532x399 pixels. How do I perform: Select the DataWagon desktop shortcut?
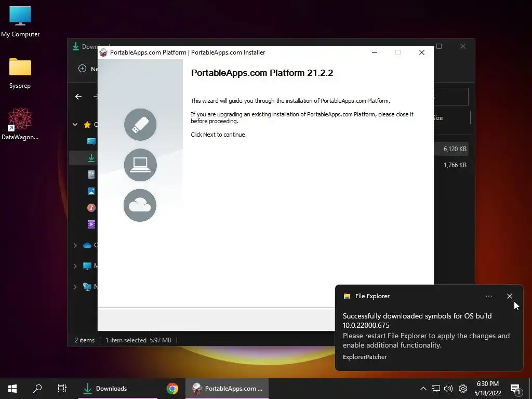point(20,124)
